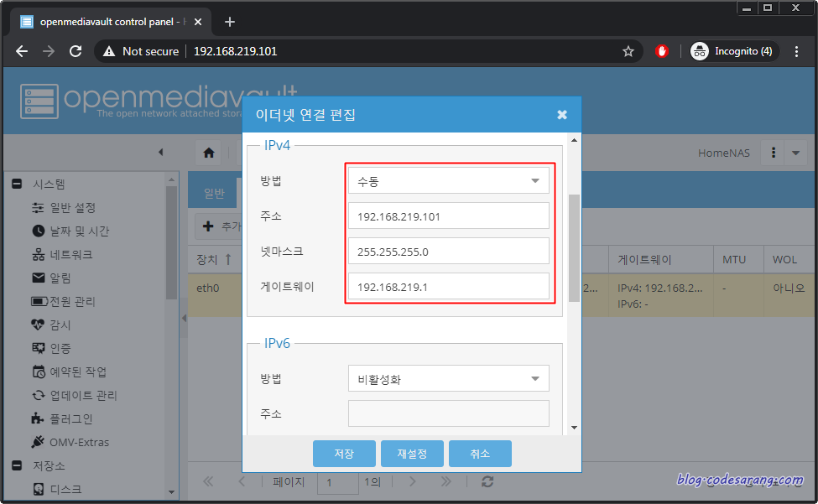
Task: Open 네트워크 in sidebar
Action: [x=71, y=255]
